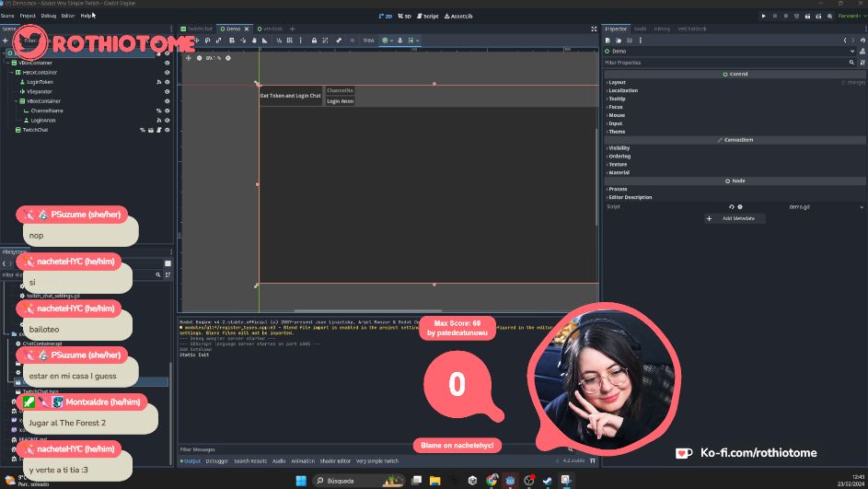Open documentation icon in Inspector toolbar
868x489 pixels.
pyautogui.click(x=862, y=51)
